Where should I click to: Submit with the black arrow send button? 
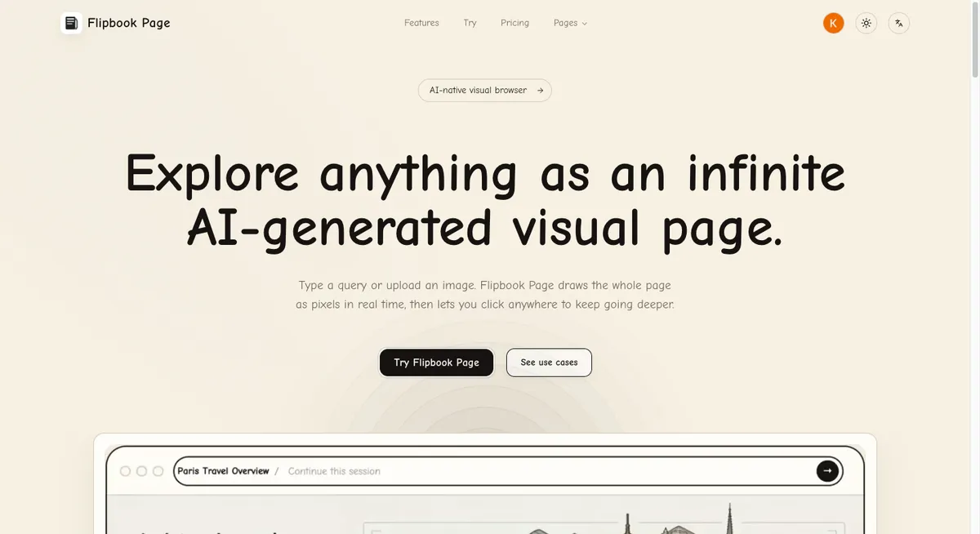point(827,471)
